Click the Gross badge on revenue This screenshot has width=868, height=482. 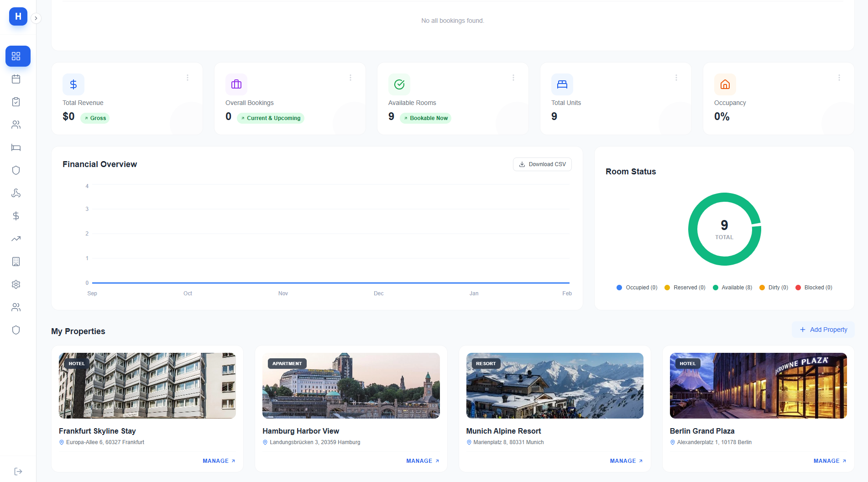pos(95,118)
